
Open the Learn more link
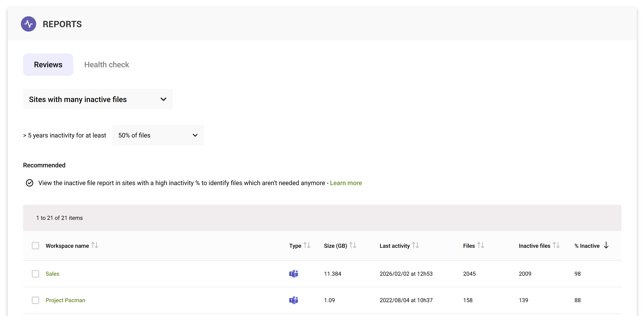pyautogui.click(x=346, y=183)
